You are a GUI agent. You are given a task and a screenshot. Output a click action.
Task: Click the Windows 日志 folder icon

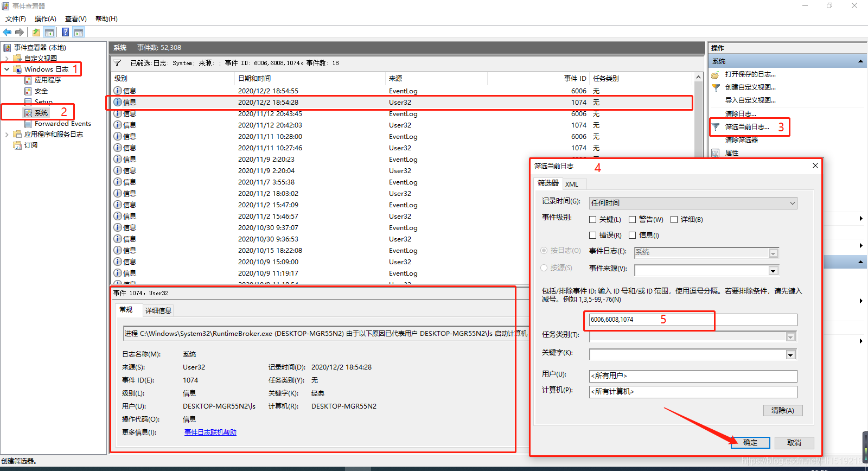click(x=17, y=69)
